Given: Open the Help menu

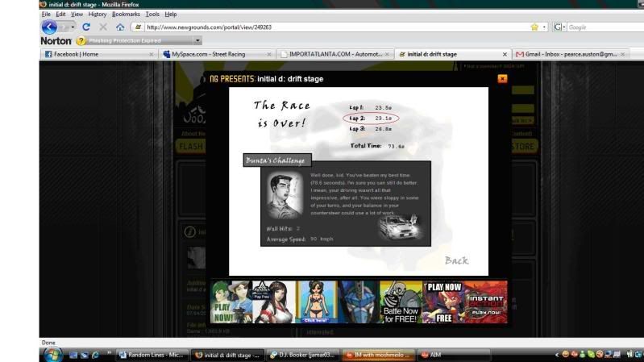Looking at the screenshot, I should click(x=171, y=14).
